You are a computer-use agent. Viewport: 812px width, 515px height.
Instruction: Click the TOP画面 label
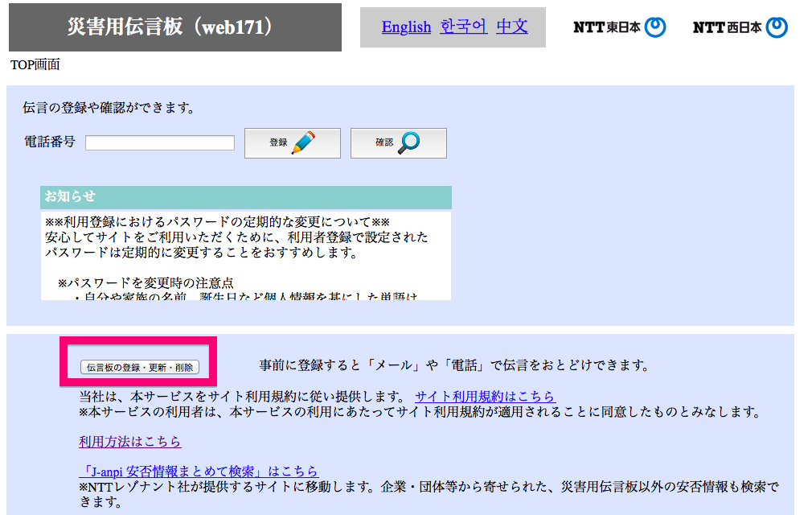click(x=35, y=64)
